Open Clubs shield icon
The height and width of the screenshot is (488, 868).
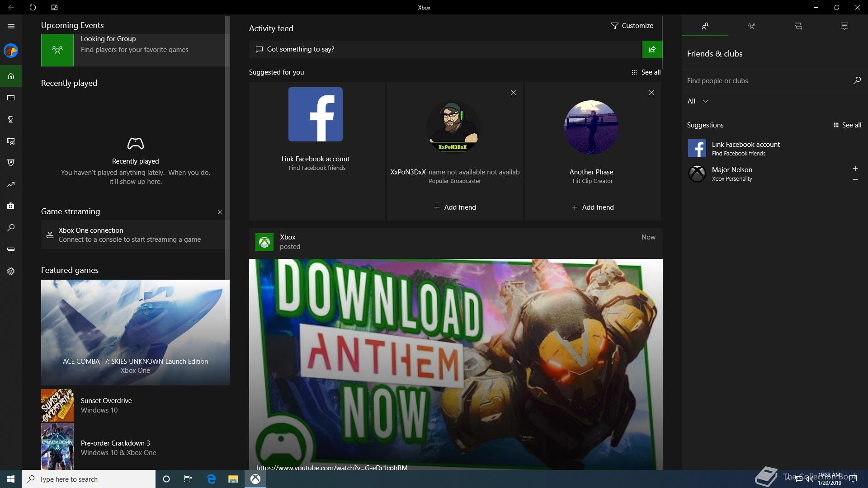pos(11,163)
